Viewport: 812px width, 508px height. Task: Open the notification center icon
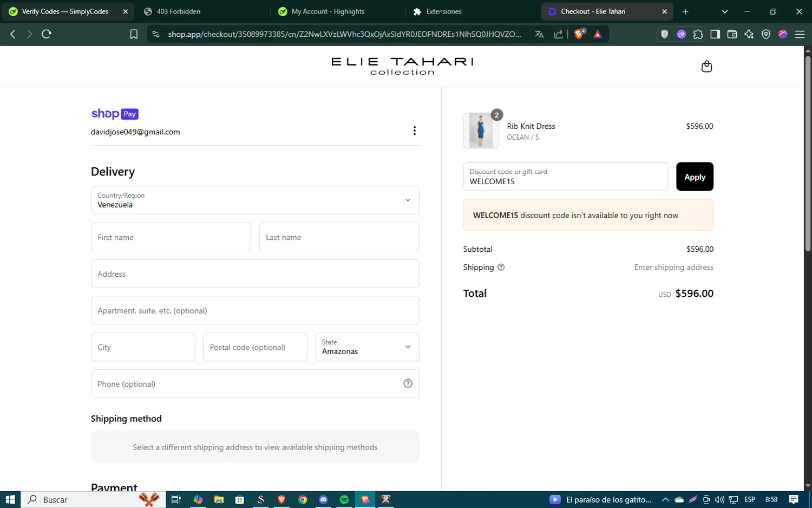click(794, 499)
